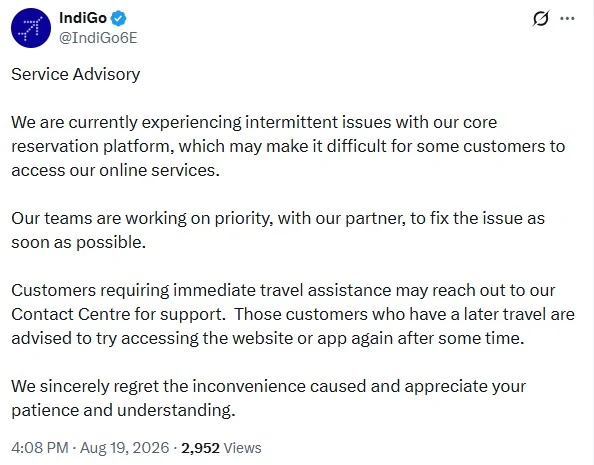Image resolution: width=594 pixels, height=465 pixels.
Task: Click the 'patience and understanding.' line
Action: (x=123, y=410)
